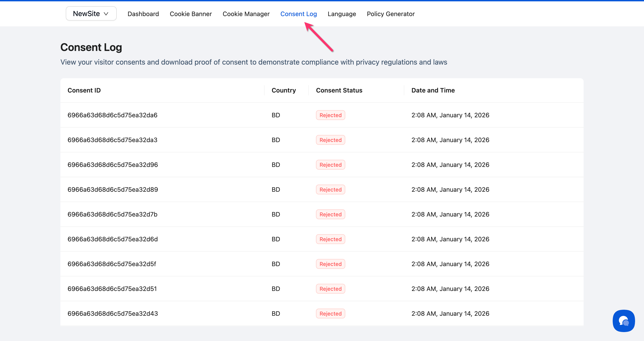This screenshot has height=341, width=644.
Task: Click Rejected badge for ID ending 32da3
Action: (330, 140)
